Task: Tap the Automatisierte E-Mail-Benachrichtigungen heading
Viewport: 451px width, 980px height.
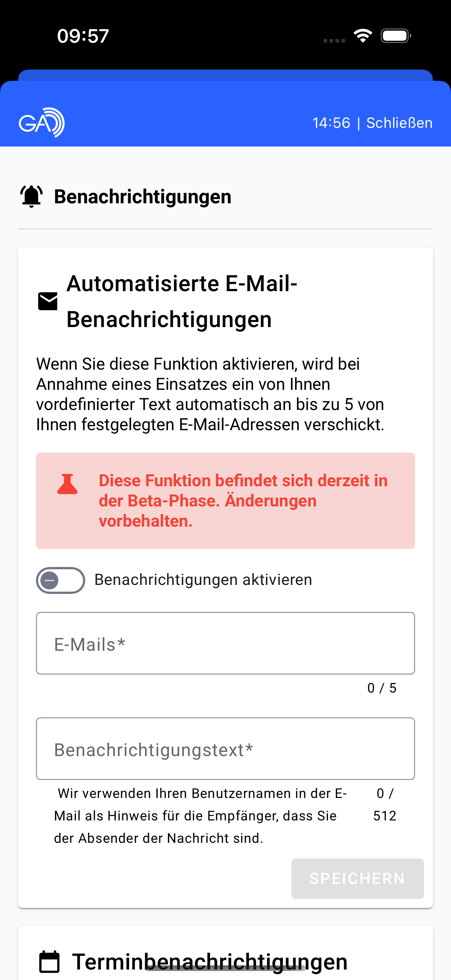Action: [182, 301]
